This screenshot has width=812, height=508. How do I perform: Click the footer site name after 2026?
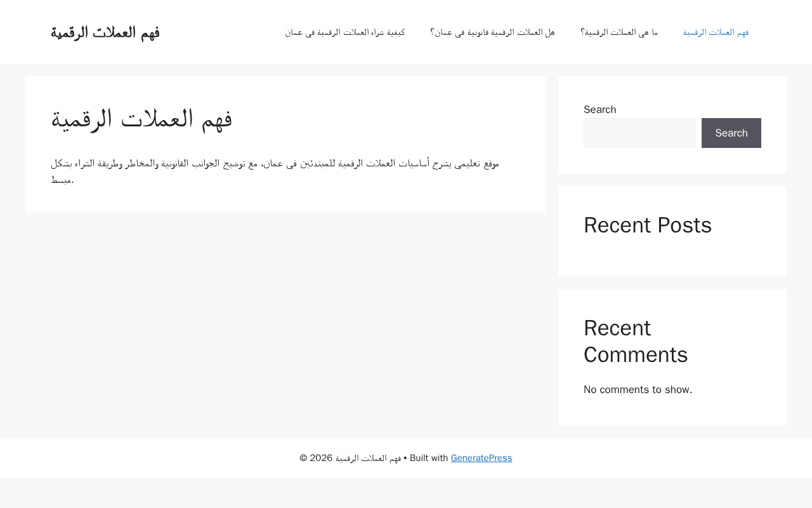click(369, 458)
